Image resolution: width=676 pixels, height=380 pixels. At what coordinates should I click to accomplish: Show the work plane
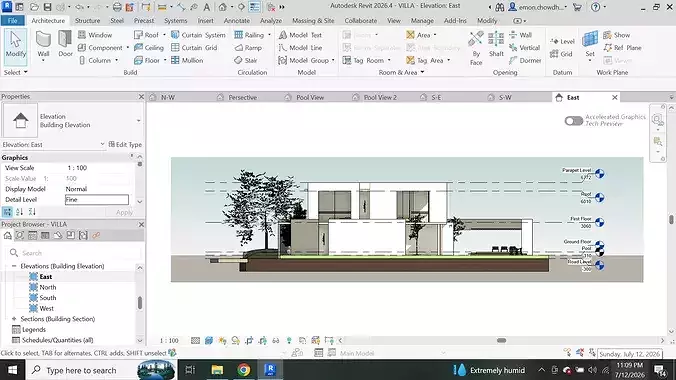tap(617, 35)
